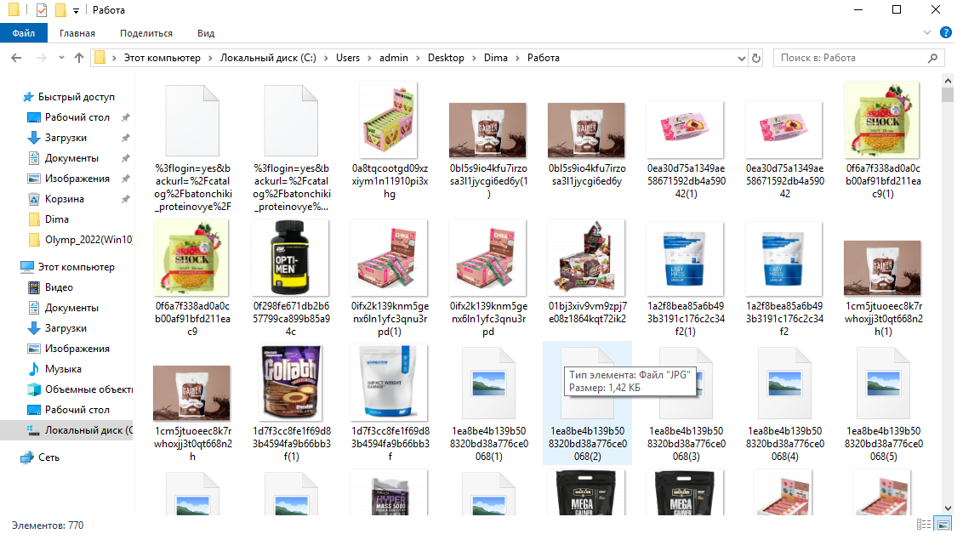Select file 0ifx2k139knm5ge...pd(1)
The height and width of the screenshot is (551, 980).
(390, 277)
